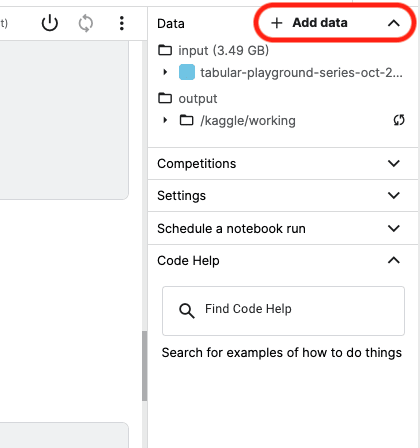The height and width of the screenshot is (448, 420).
Task: Click the Find Code Help search field
Action: (x=283, y=311)
